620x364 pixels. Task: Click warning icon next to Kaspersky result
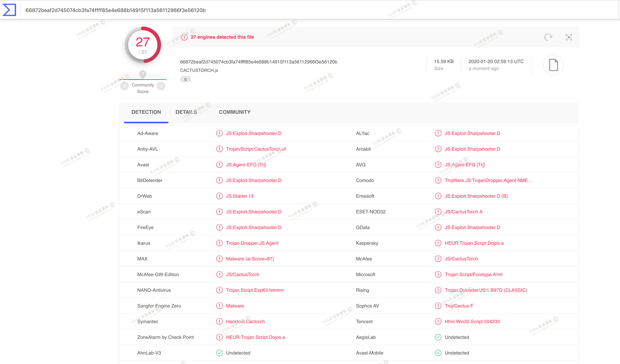click(x=438, y=243)
